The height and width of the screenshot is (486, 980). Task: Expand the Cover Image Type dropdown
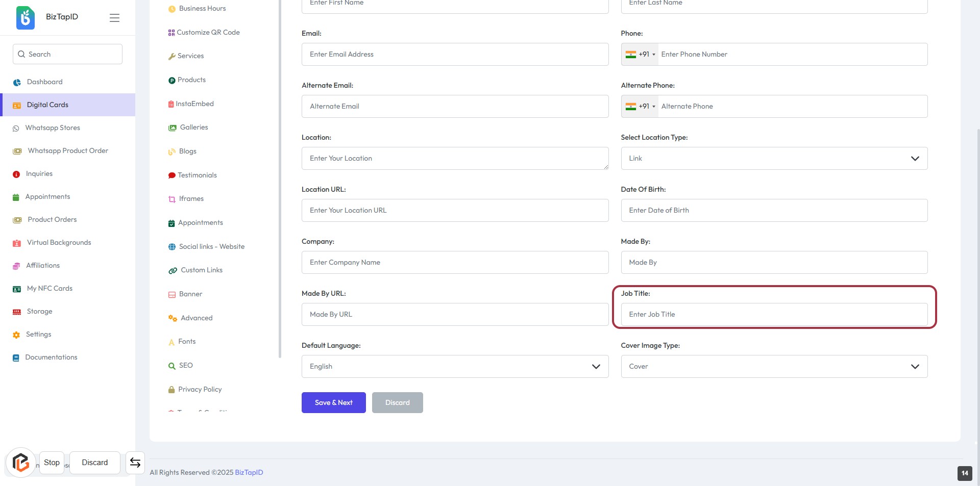[x=774, y=367]
